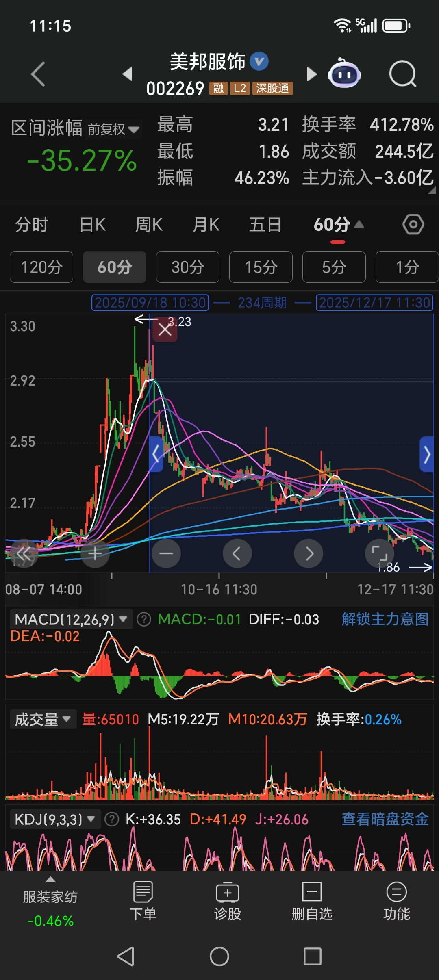Select 5分 period
The width and height of the screenshot is (439, 980).
point(334,267)
